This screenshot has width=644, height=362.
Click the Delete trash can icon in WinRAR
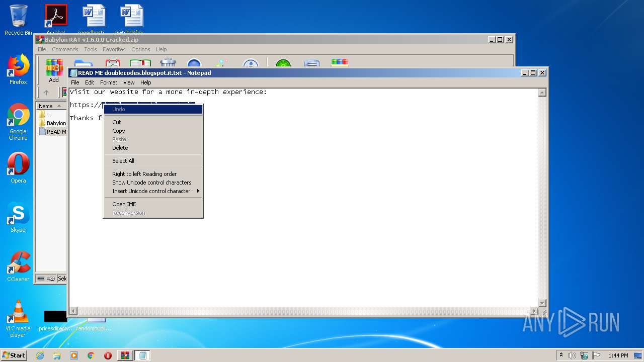tap(168, 63)
